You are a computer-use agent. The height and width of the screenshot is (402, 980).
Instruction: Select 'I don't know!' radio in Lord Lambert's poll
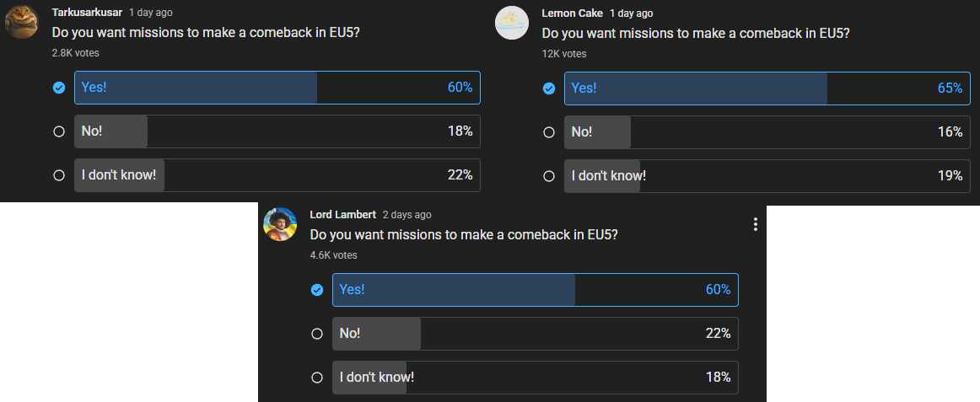click(317, 378)
